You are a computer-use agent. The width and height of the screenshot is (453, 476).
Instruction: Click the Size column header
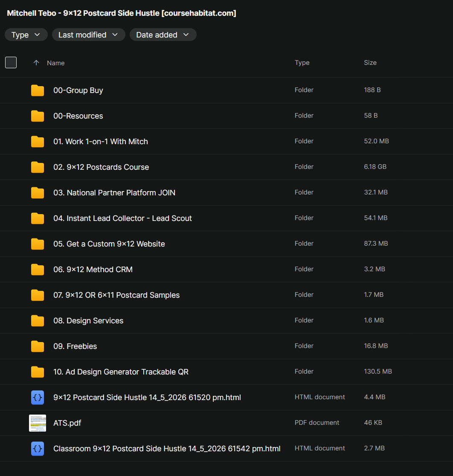[370, 63]
